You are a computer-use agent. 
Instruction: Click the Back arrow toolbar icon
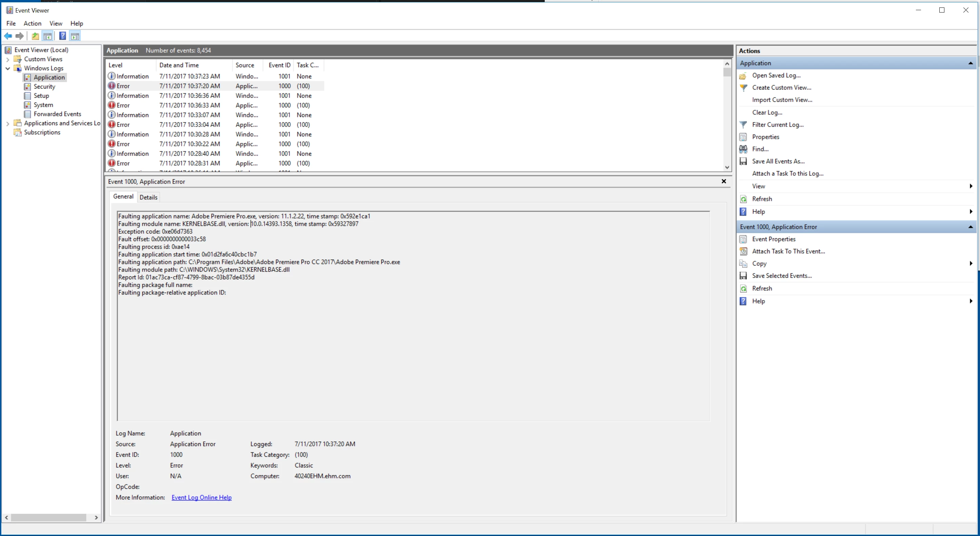click(x=8, y=36)
